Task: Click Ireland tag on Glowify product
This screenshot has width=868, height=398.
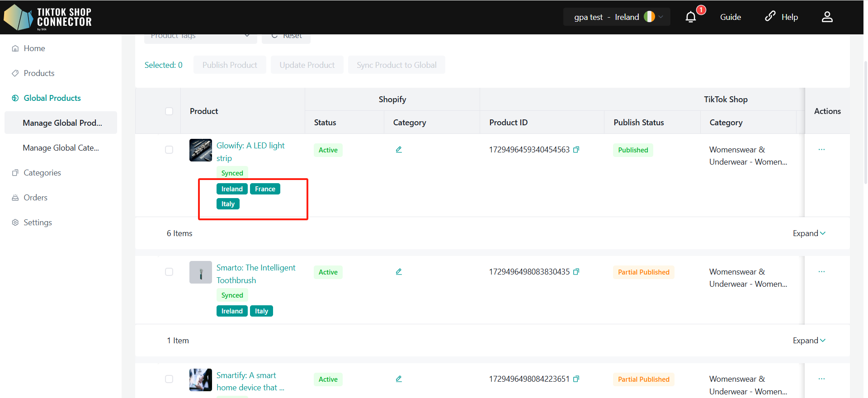Action: (x=232, y=189)
